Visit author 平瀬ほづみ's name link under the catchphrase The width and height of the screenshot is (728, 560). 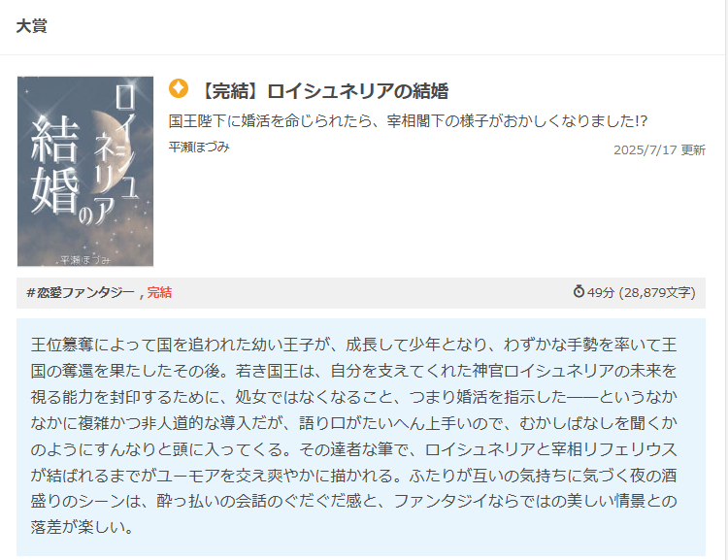point(199,148)
